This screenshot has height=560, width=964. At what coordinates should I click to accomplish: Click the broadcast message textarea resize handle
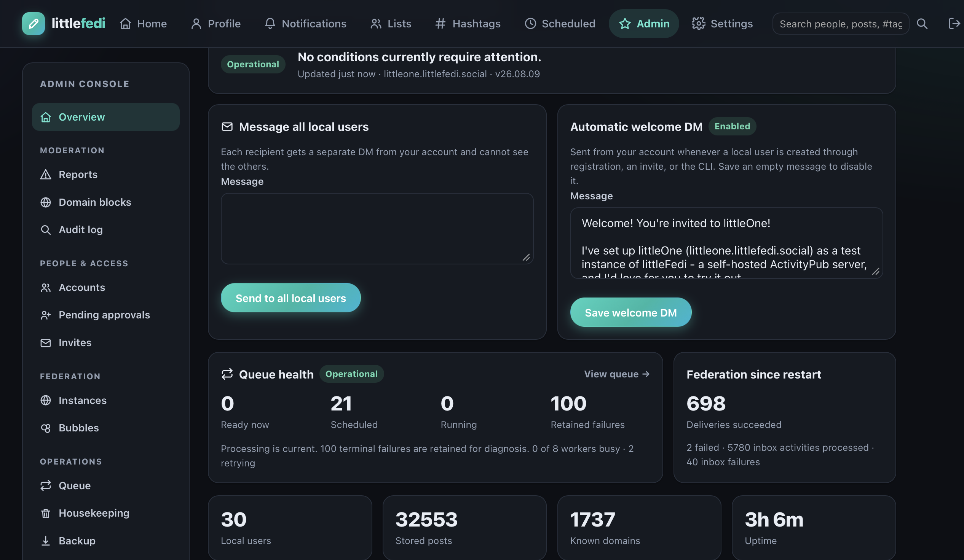(x=527, y=258)
